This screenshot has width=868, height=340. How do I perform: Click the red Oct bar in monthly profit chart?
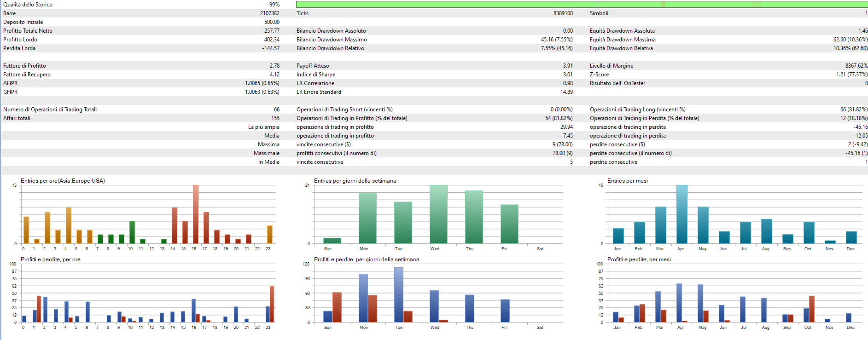coord(812,309)
